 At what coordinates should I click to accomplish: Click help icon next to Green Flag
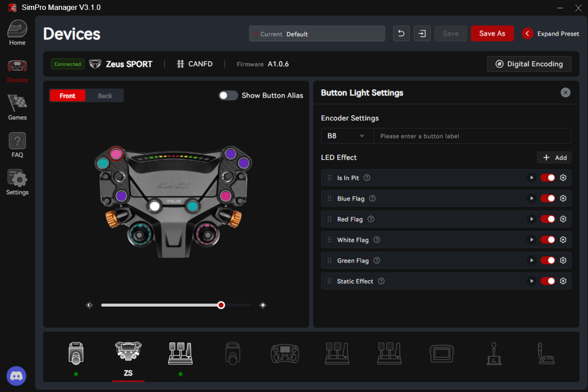377,260
